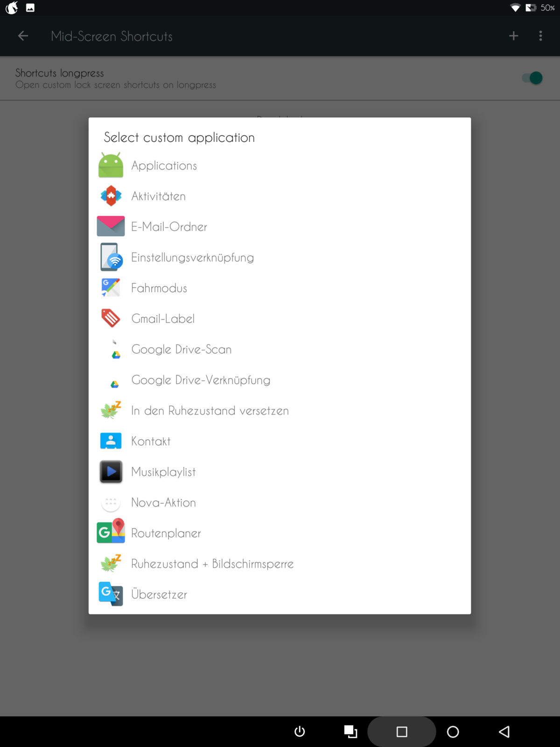Viewport: 560px width, 747px height.
Task: Pick In den Ruhezustand versetzen
Action: [x=210, y=411]
